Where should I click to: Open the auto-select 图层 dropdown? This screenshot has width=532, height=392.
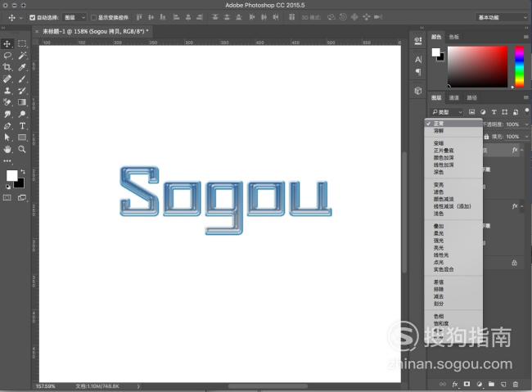[74, 17]
